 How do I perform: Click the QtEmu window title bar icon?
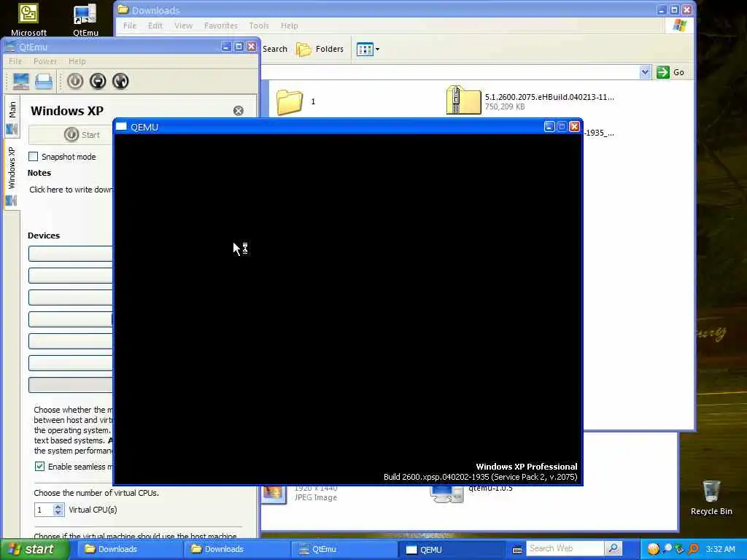pyautogui.click(x=10, y=47)
